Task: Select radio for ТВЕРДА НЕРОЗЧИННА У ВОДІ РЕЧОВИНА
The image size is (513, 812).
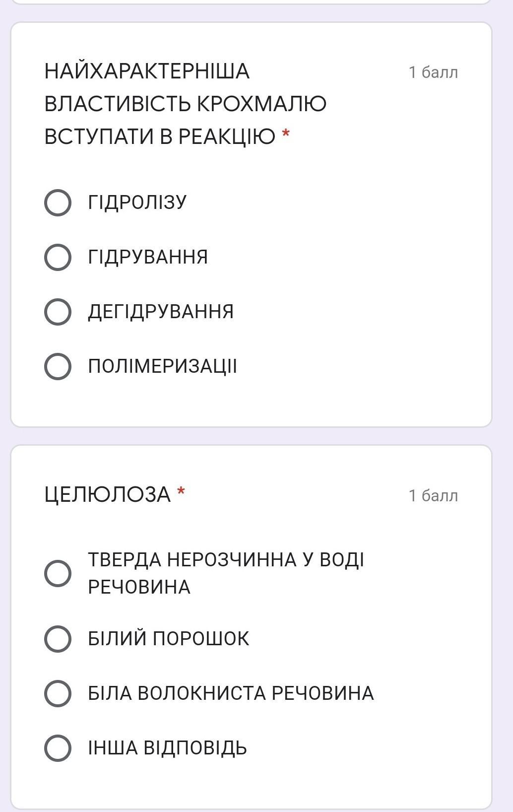Action: point(58,573)
